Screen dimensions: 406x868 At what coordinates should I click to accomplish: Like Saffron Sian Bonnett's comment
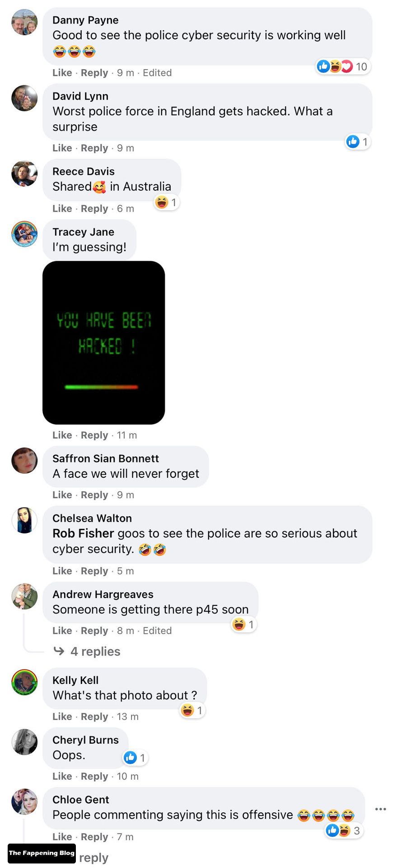tap(62, 495)
